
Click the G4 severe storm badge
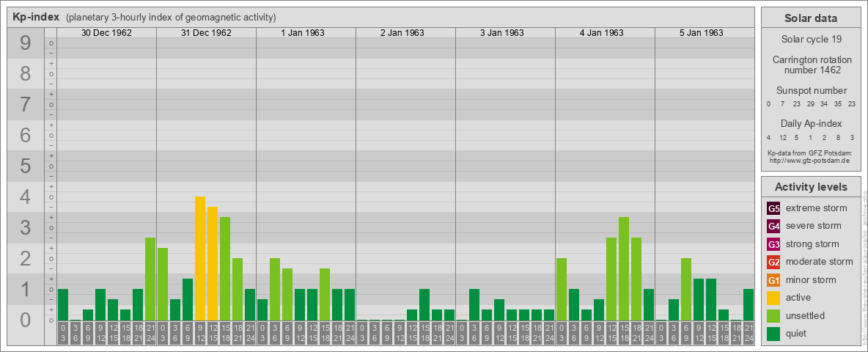tap(773, 226)
